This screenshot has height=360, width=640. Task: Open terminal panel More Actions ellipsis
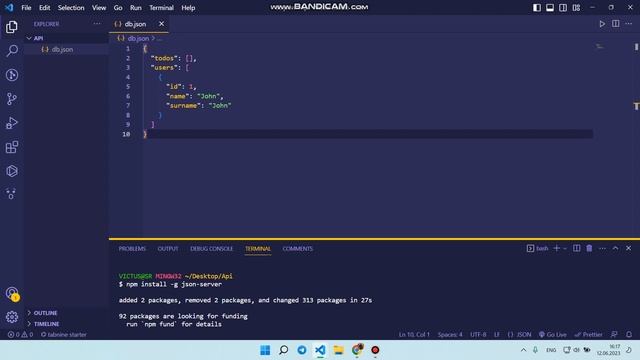[602, 248]
